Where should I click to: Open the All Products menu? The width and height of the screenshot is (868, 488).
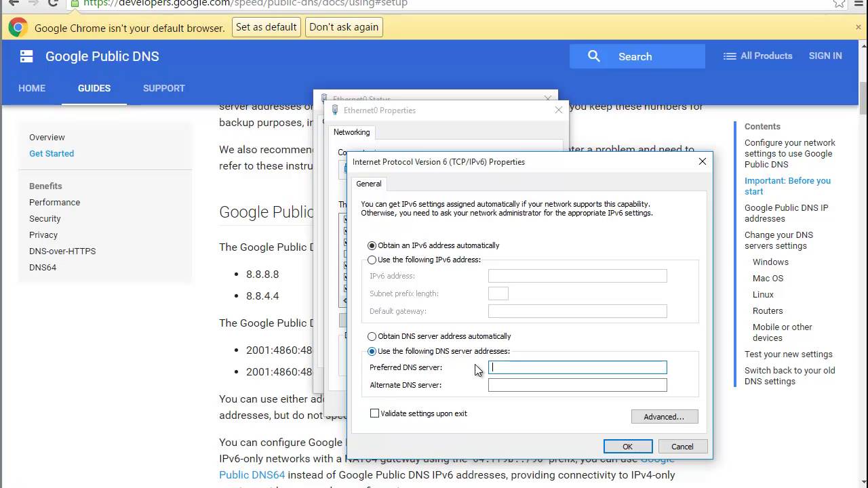coord(757,56)
